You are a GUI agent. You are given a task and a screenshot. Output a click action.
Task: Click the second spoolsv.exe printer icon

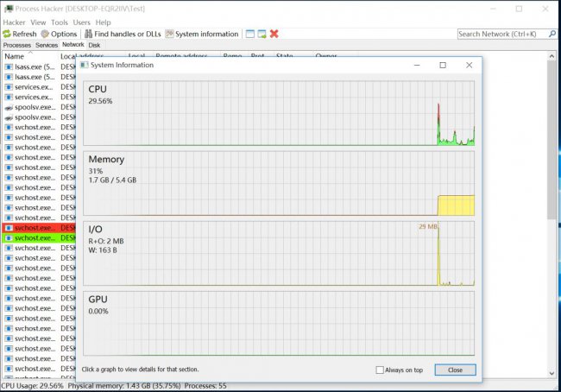point(9,117)
